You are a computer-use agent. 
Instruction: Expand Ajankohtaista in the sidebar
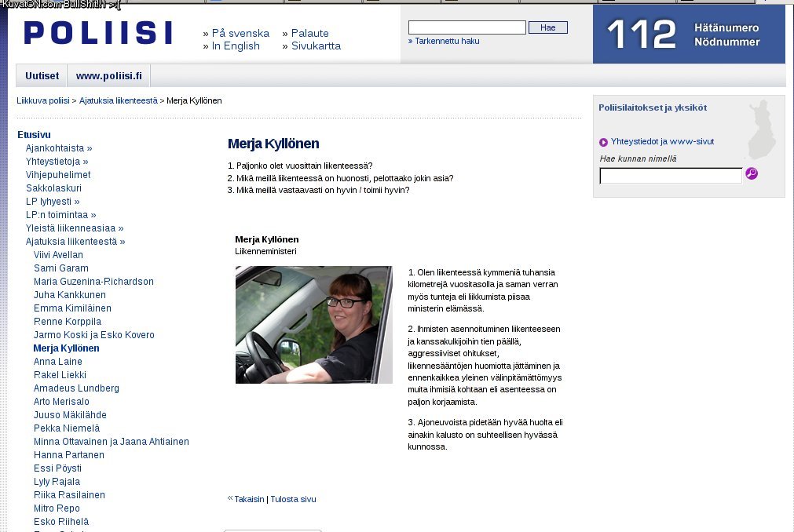click(x=59, y=148)
